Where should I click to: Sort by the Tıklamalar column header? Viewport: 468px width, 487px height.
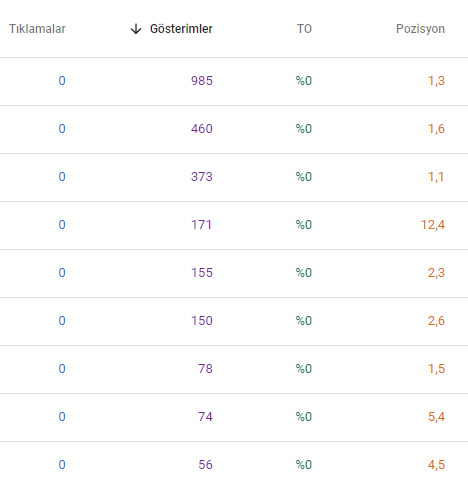tap(37, 29)
